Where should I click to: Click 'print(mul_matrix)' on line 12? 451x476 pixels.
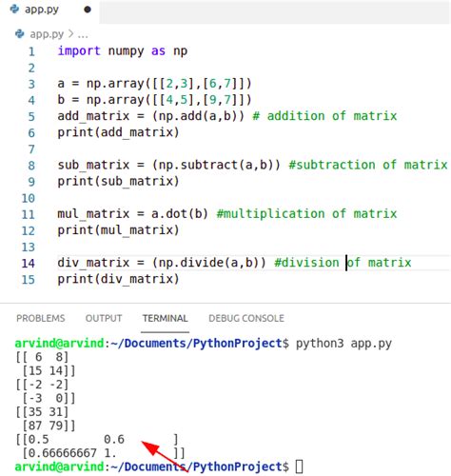tap(118, 230)
